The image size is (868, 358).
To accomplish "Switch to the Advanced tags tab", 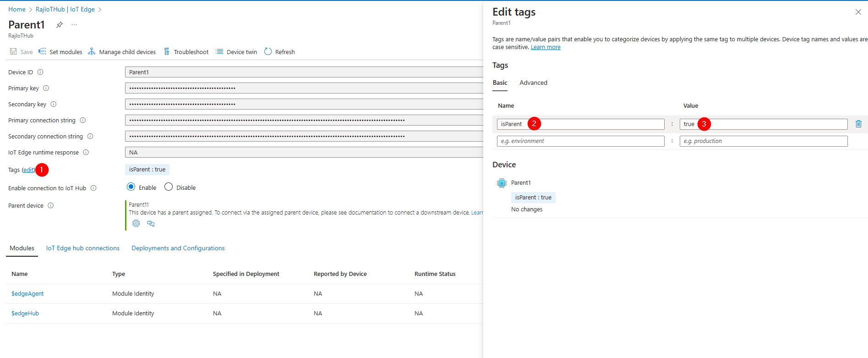I will tap(533, 83).
